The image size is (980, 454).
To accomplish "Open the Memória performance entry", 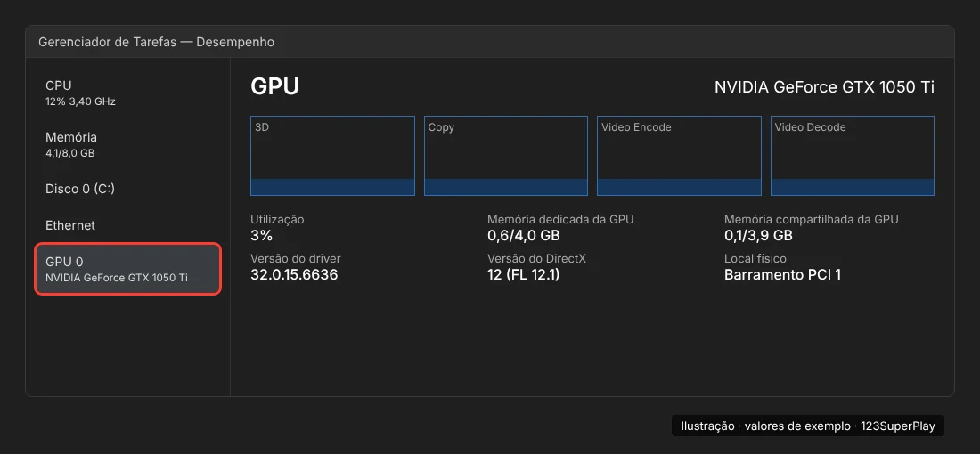I will click(127, 144).
